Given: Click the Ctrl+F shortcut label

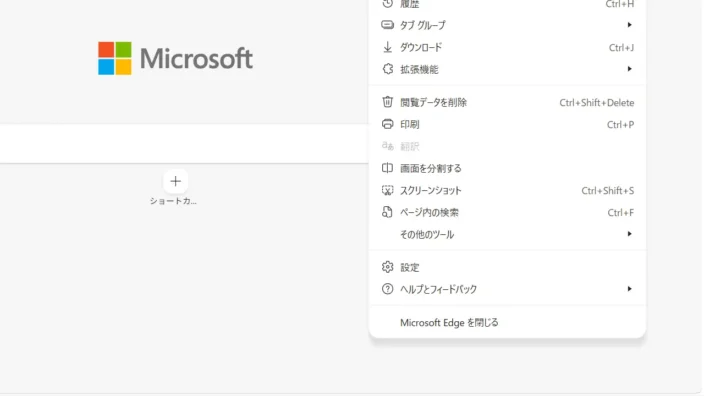Looking at the screenshot, I should 620,213.
